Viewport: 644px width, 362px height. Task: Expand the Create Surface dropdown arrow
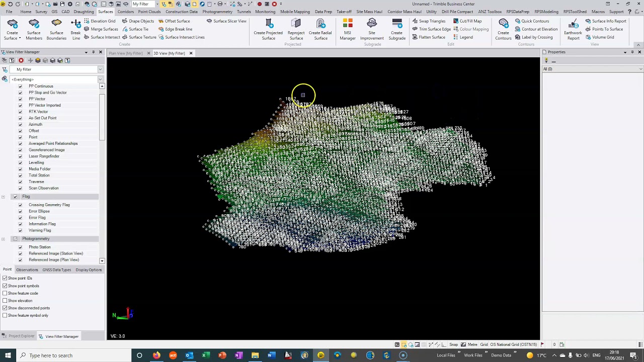(20, 38)
